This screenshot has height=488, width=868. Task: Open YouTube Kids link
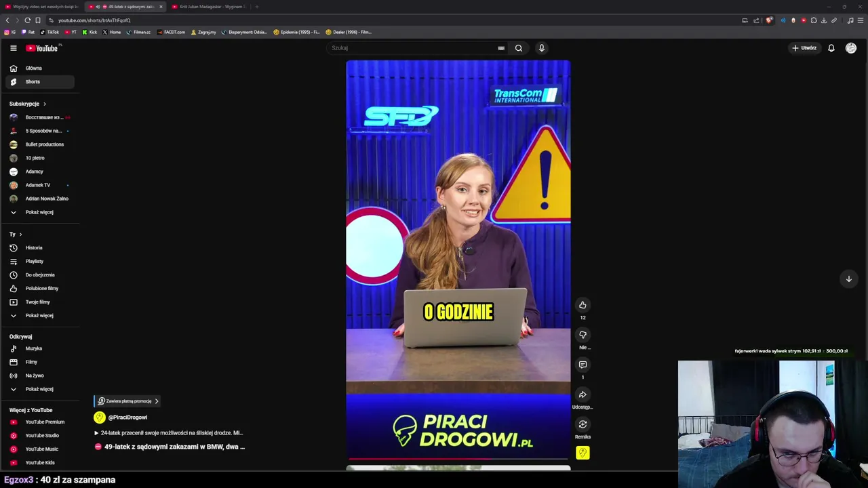[39, 463]
